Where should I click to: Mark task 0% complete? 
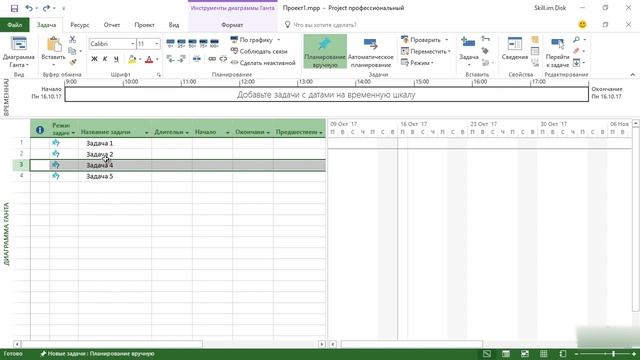tap(171, 43)
